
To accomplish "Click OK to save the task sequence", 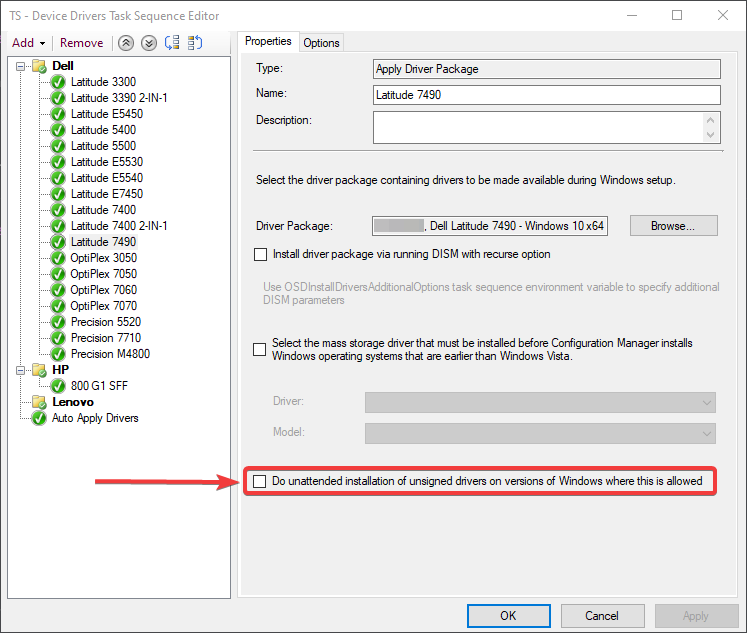I will point(508,616).
